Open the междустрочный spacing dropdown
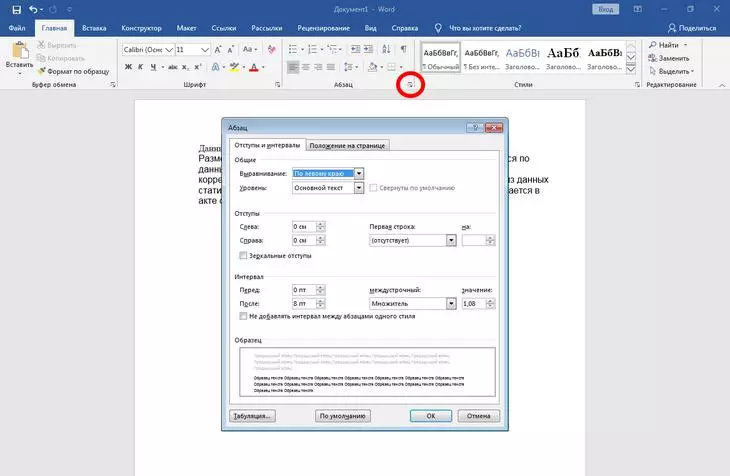Screen dimensions: 730x476 (451, 301)
